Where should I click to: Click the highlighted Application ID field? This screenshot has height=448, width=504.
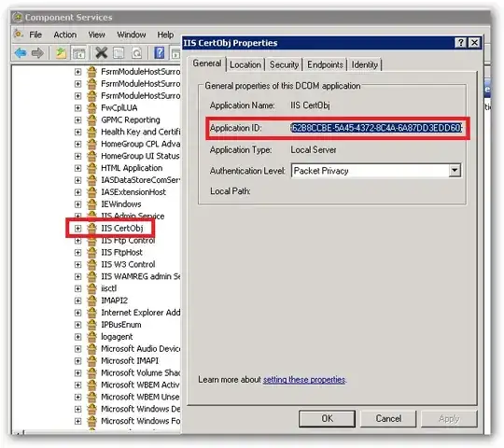tap(376, 128)
